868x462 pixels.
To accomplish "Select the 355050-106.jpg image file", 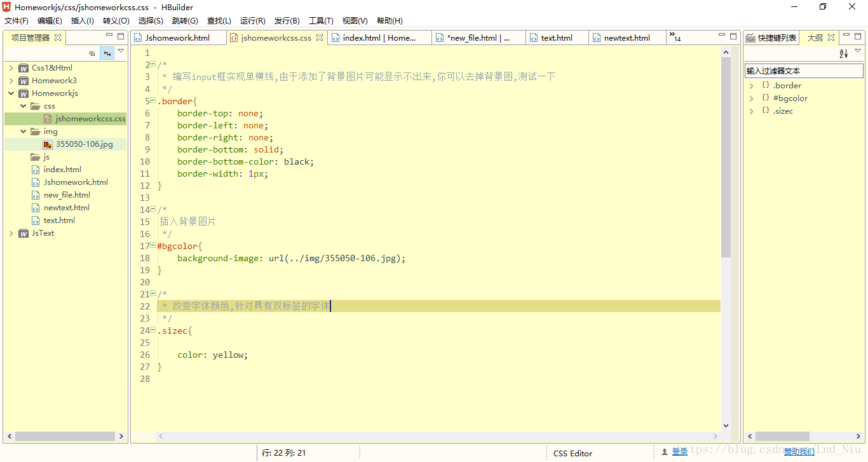I will click(x=84, y=144).
